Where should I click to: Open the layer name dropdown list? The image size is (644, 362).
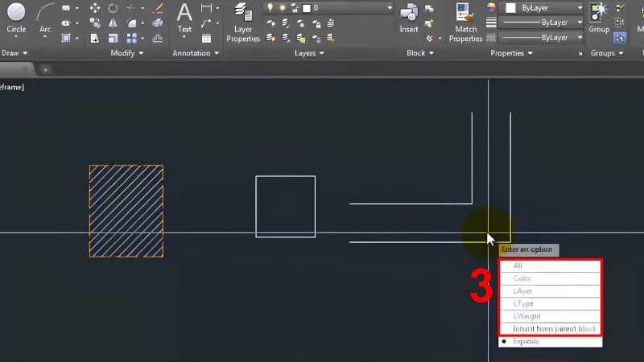(x=390, y=8)
